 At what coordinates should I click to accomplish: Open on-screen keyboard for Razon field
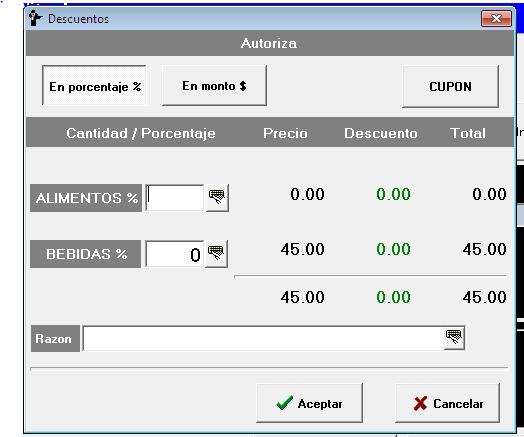[454, 338]
